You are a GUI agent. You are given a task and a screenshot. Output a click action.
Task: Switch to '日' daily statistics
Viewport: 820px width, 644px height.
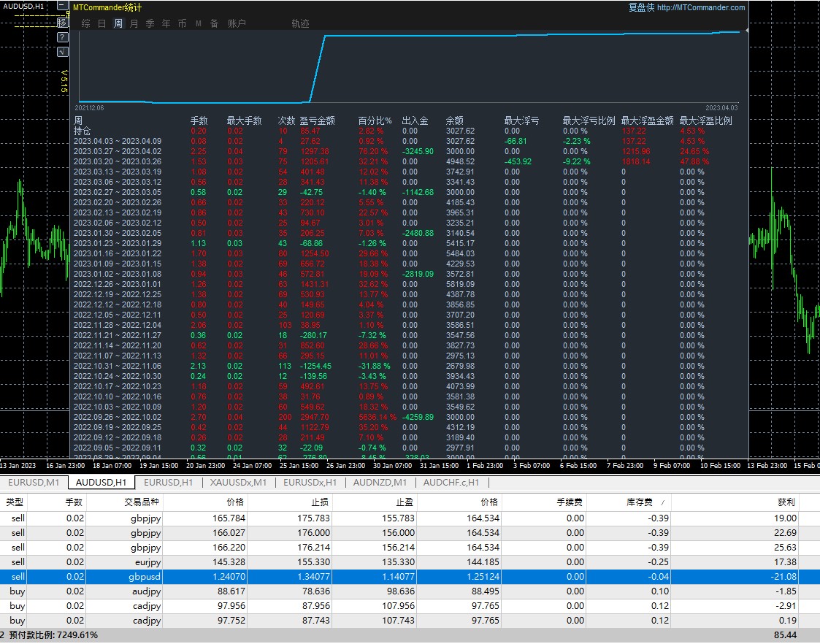pyautogui.click(x=102, y=23)
